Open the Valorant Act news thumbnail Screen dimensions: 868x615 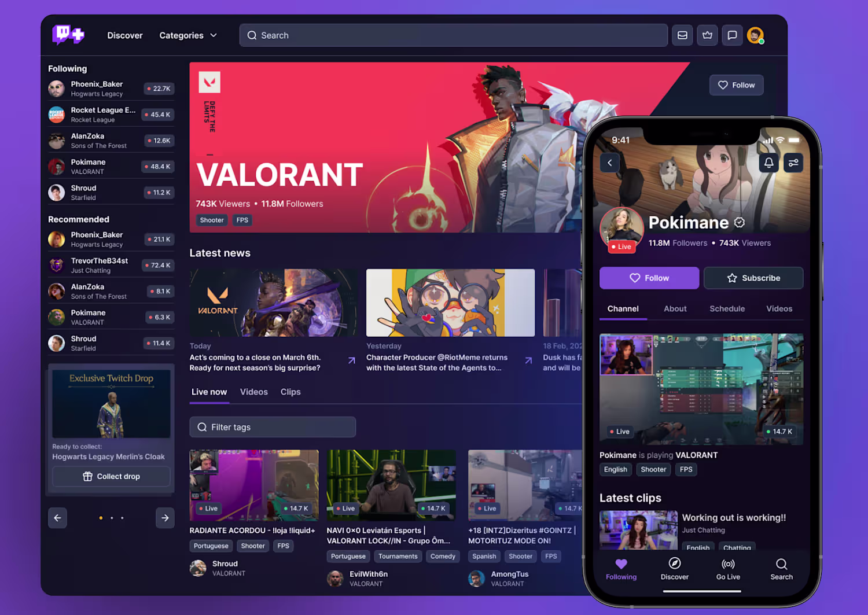click(274, 303)
